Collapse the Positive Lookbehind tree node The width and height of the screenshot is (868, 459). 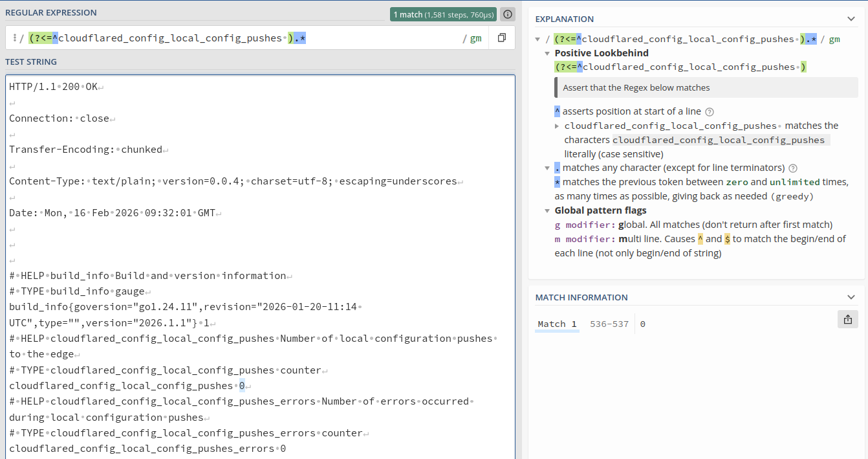[547, 53]
